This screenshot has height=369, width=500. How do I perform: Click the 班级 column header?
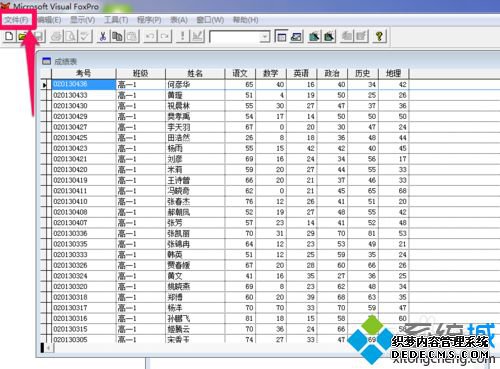(140, 73)
